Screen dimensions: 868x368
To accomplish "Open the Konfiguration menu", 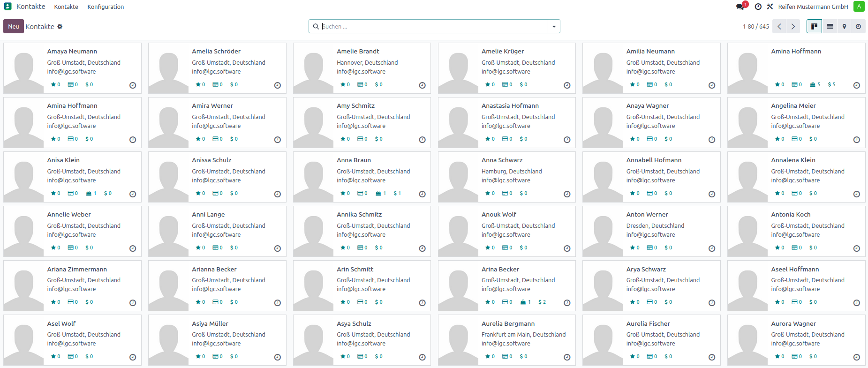I will point(106,7).
